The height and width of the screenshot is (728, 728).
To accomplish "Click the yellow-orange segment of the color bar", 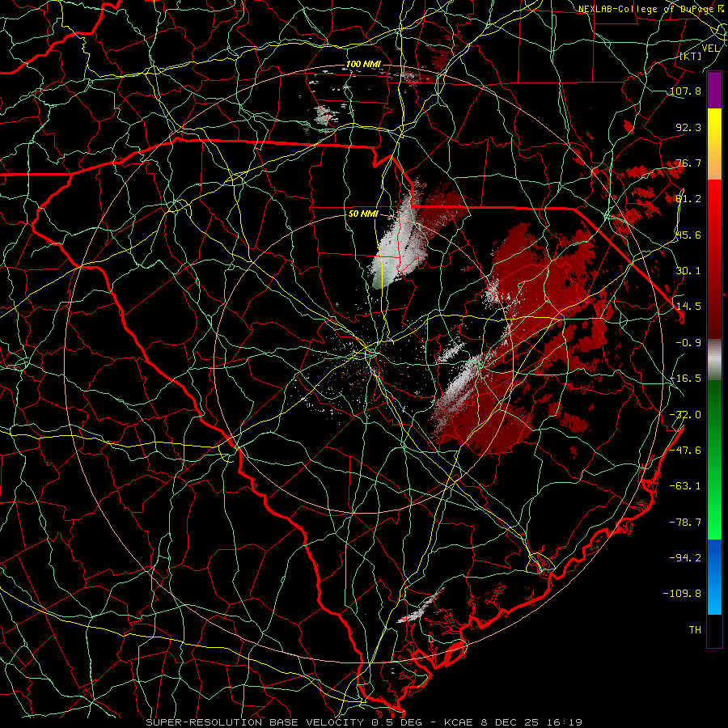I will click(x=714, y=144).
